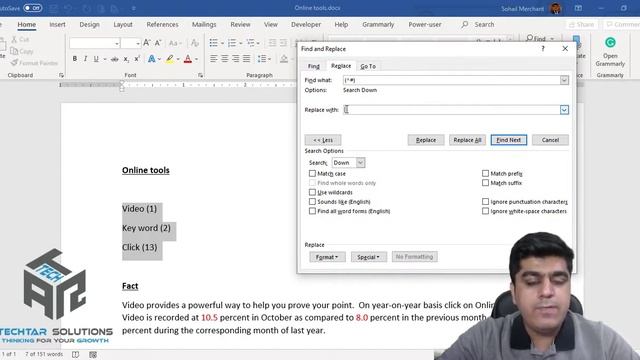The height and width of the screenshot is (360, 640).
Task: Copy selection via Clipboard group
Action: tap(22, 51)
